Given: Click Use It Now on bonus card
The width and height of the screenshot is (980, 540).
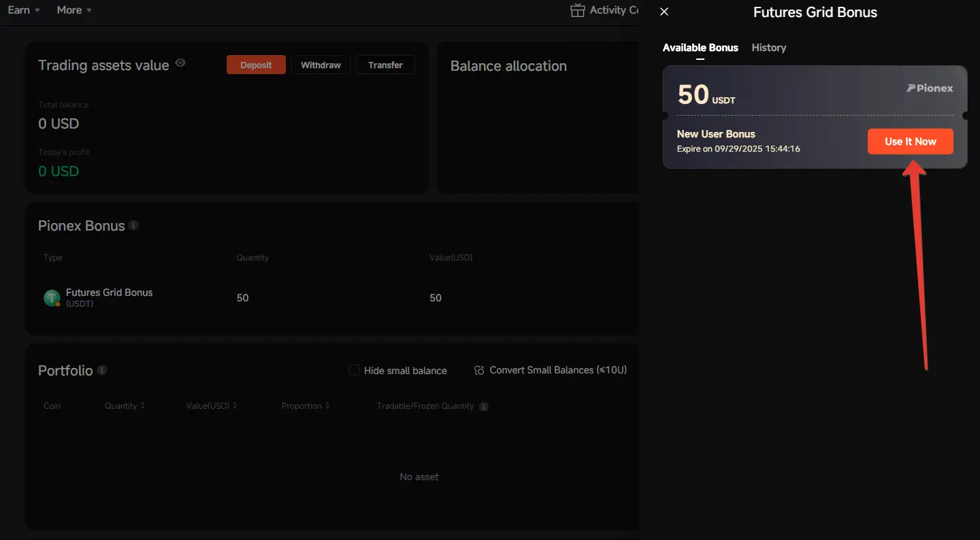Looking at the screenshot, I should click(x=911, y=141).
